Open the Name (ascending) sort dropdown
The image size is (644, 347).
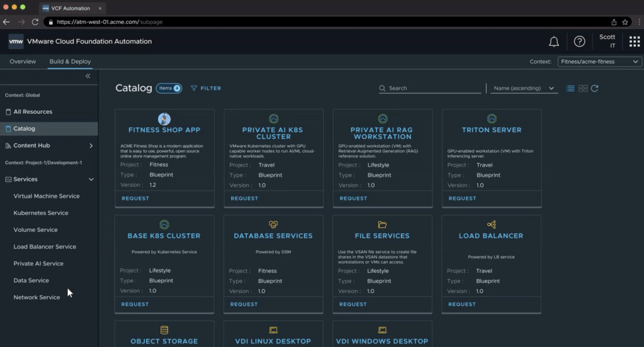point(524,89)
